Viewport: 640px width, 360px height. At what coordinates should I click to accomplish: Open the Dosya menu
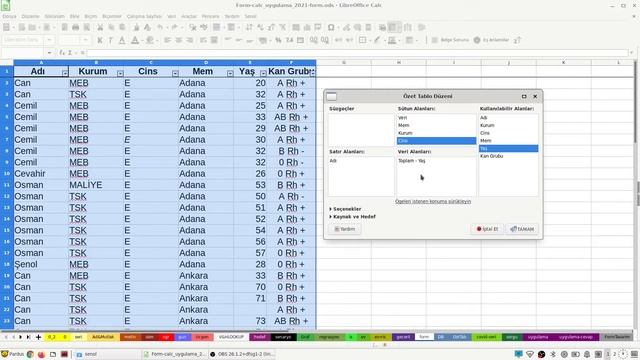point(9,16)
